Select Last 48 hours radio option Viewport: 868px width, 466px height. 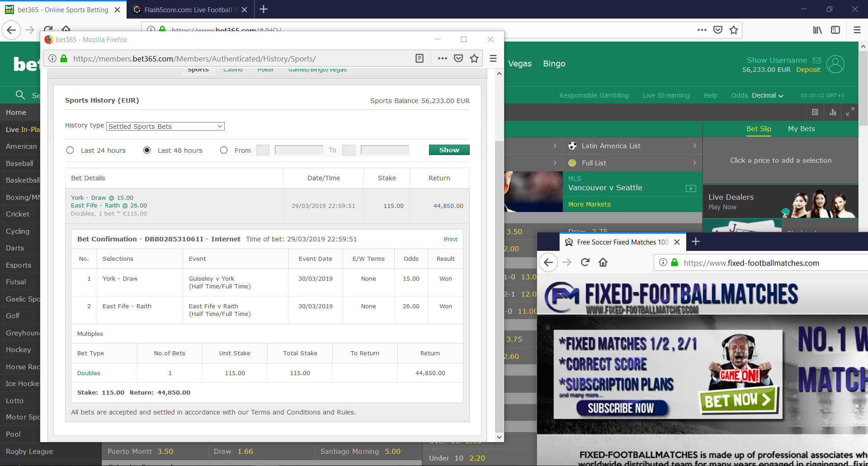(147, 150)
